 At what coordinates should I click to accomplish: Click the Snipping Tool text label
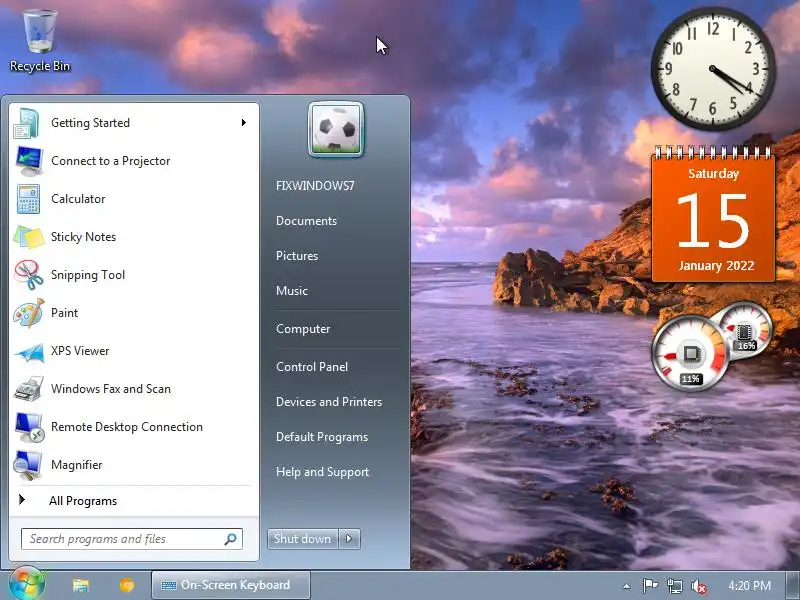point(88,275)
